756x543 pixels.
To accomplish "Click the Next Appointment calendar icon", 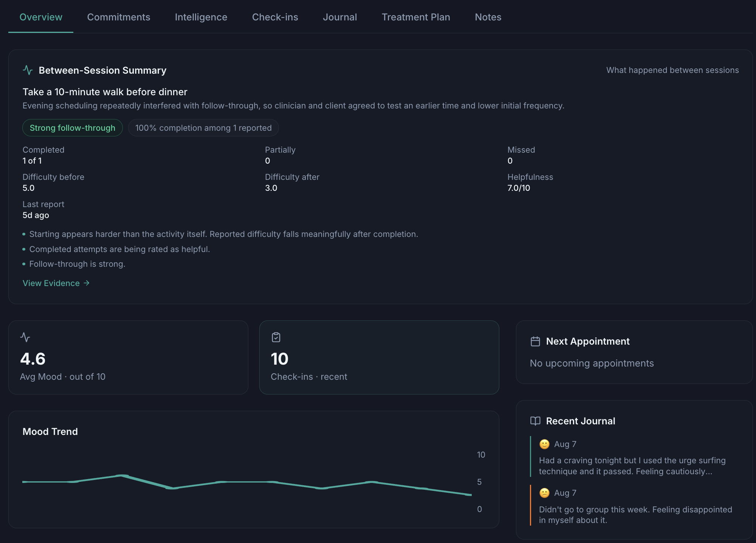I will pos(535,342).
